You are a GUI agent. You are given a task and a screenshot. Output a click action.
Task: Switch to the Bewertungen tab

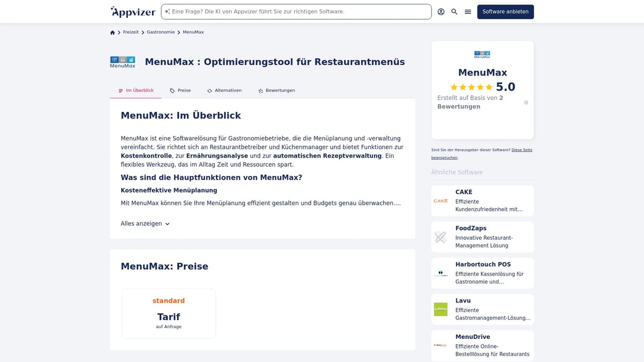(x=276, y=90)
